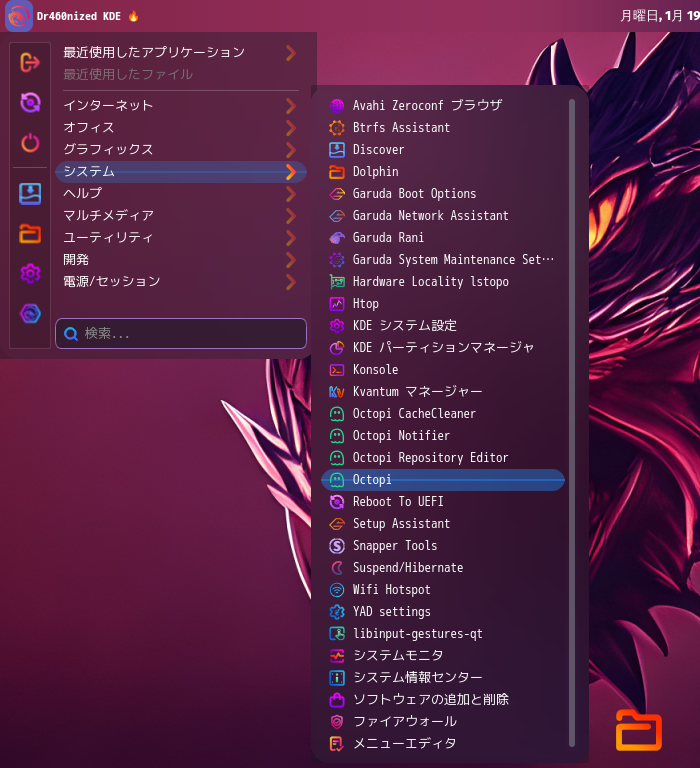Expand the 電源/セッション category arrow

click(x=290, y=282)
